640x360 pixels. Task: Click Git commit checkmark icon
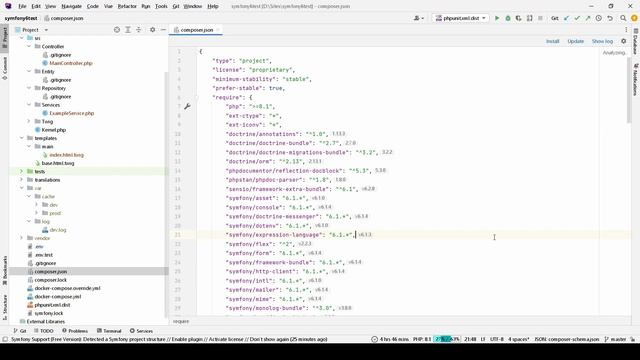[577, 18]
